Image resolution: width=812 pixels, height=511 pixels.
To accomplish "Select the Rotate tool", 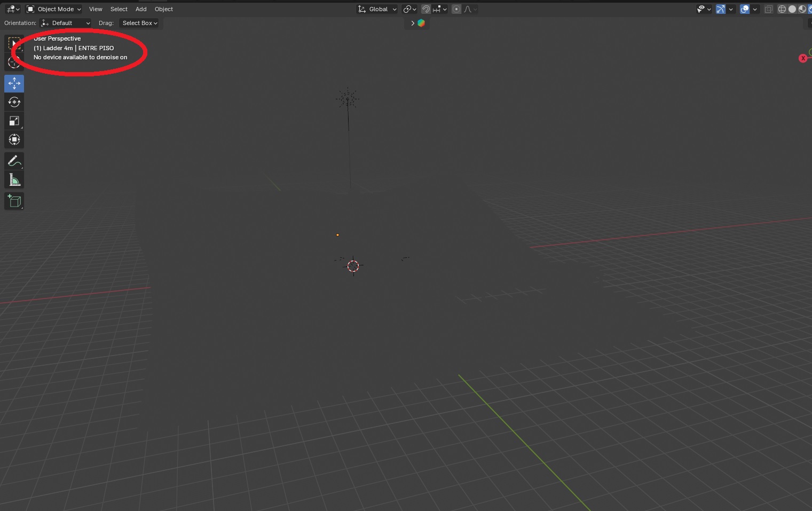I will 14,102.
